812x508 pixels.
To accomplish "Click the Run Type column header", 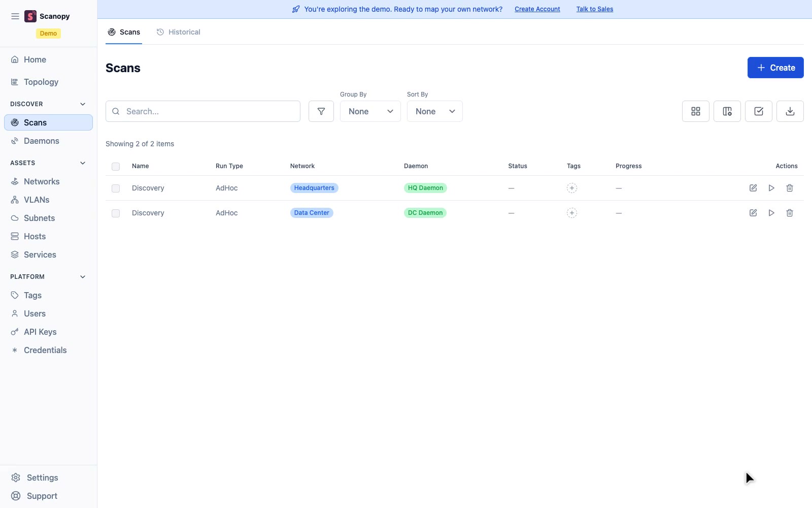I will click(229, 166).
